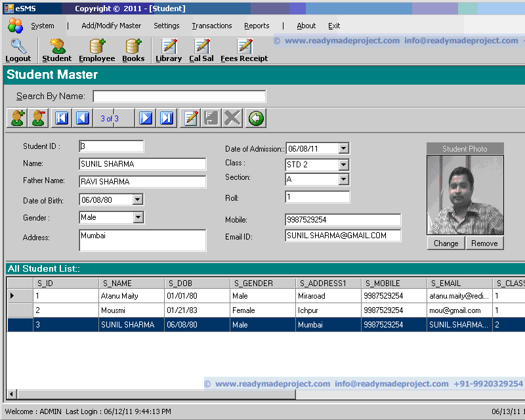Open the Settings menu

point(167,26)
